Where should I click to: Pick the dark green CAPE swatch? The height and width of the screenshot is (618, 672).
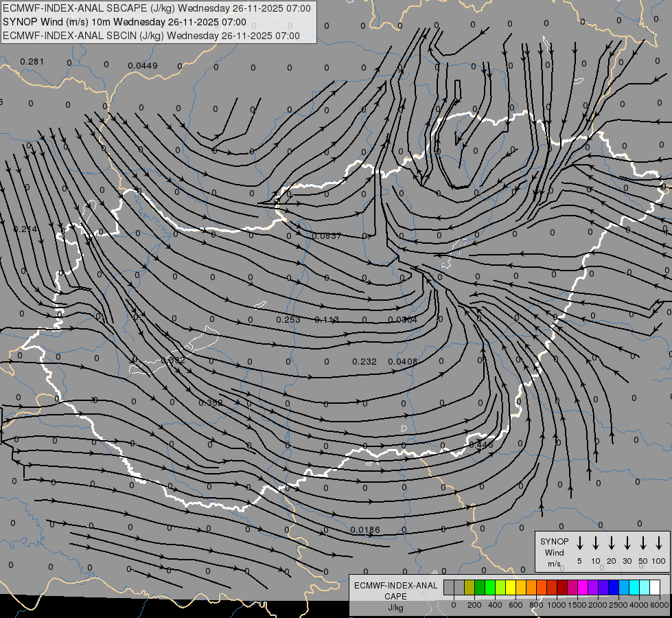480,588
